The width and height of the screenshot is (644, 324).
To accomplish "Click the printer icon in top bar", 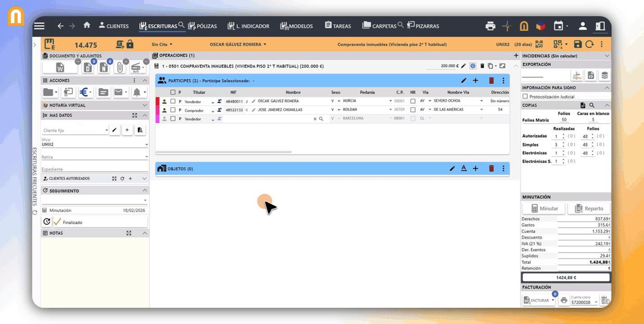I will point(490,26).
